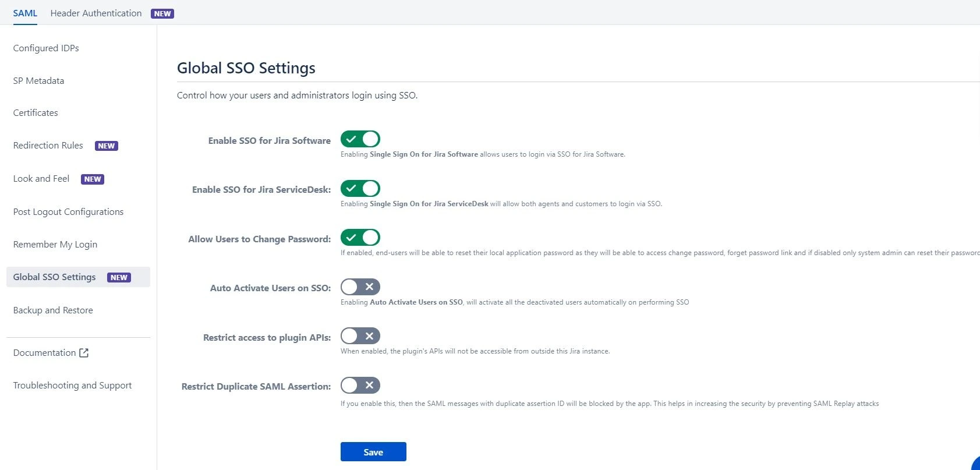Image resolution: width=980 pixels, height=470 pixels.
Task: Click the NEW badge beside Header Authentication
Action: click(162, 13)
